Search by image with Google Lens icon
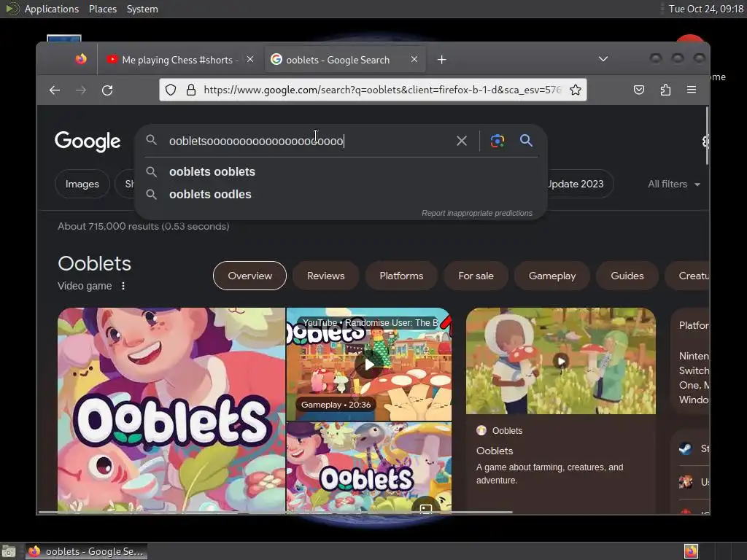This screenshot has height=560, width=747. point(497,141)
